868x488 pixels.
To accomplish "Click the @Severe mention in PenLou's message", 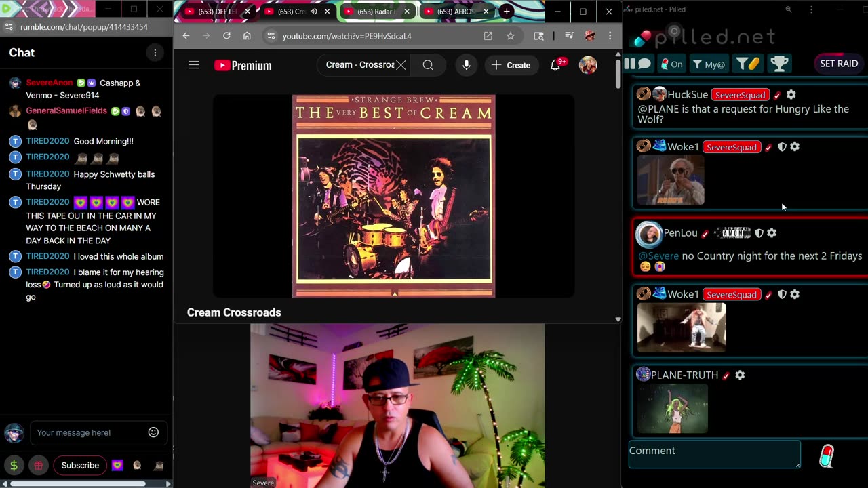I will (658, 256).
